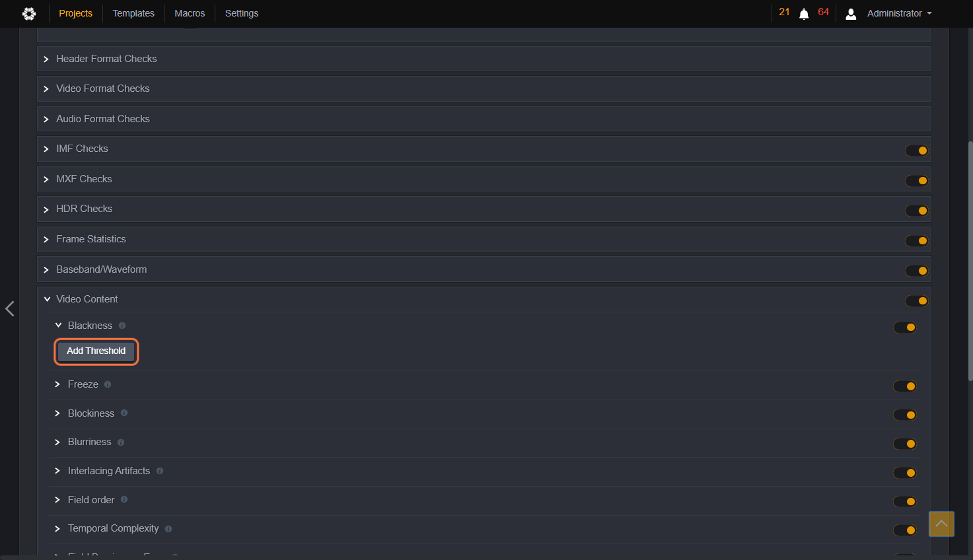Open the Projects menu
Image resolution: width=973 pixels, height=560 pixels.
76,13
